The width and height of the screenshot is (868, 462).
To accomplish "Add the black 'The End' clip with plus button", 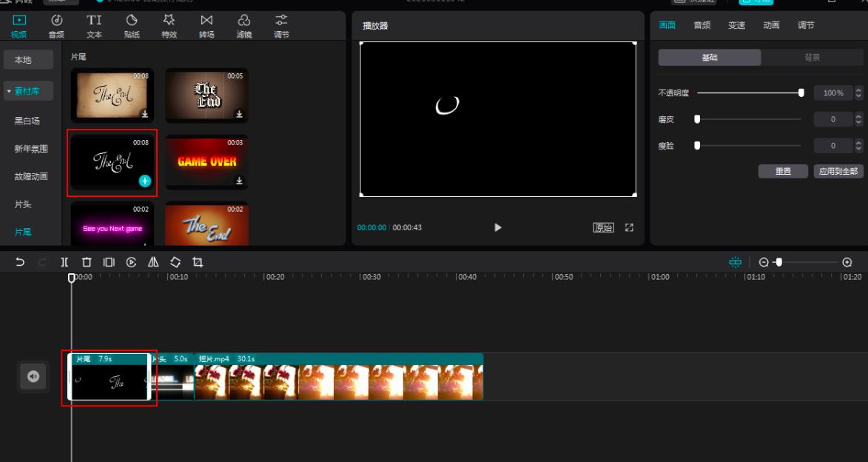I will tap(145, 181).
